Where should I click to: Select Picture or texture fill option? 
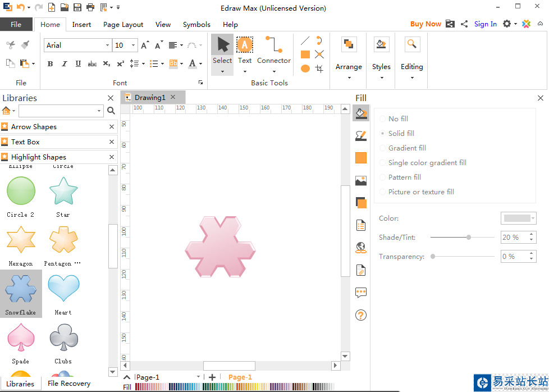(x=383, y=192)
